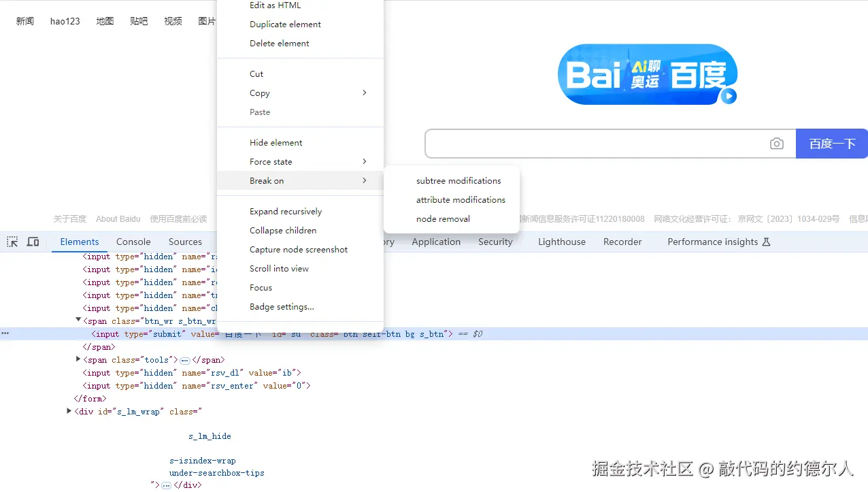Viewport: 868px width, 492px height.
Task: Click the About Baidu footer link
Action: (118, 219)
